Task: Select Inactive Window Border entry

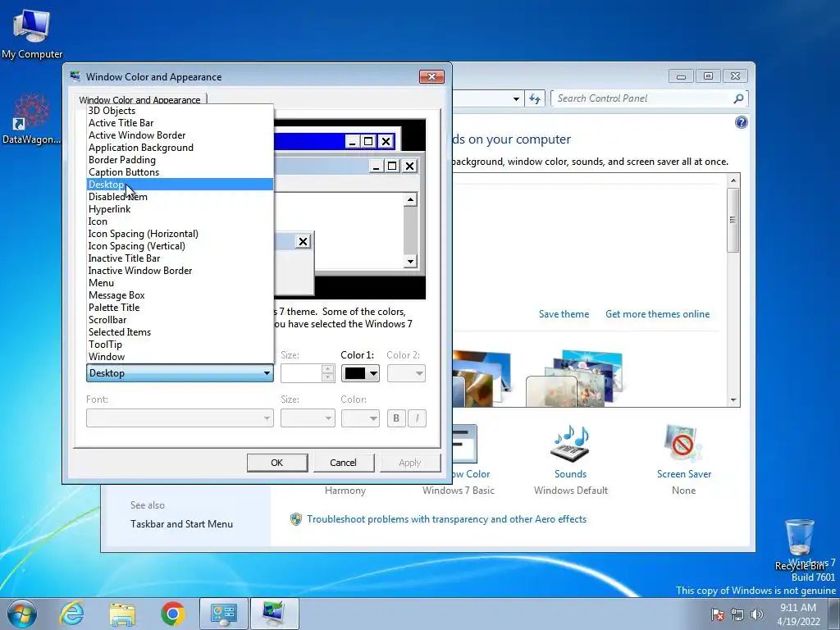Action: [x=180, y=271]
